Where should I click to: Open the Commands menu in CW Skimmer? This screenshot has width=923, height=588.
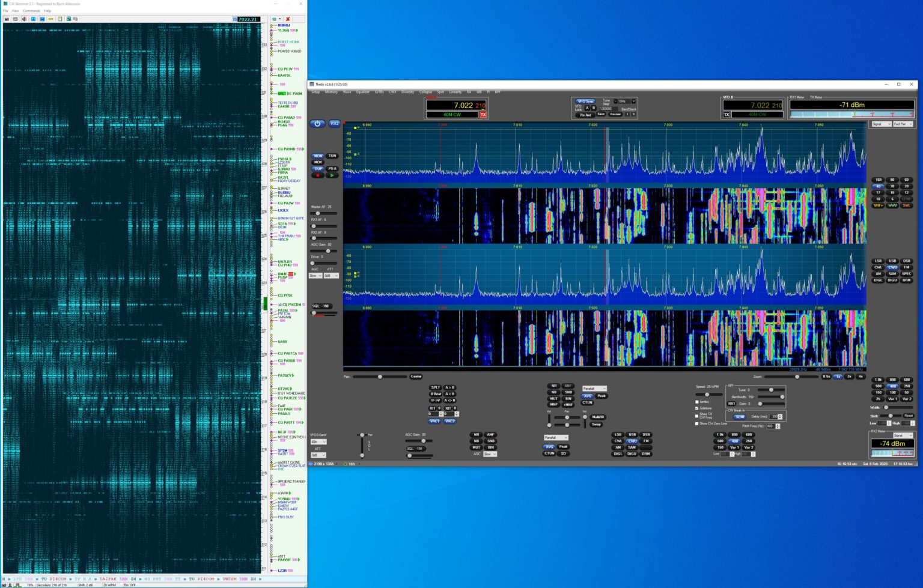click(x=31, y=11)
